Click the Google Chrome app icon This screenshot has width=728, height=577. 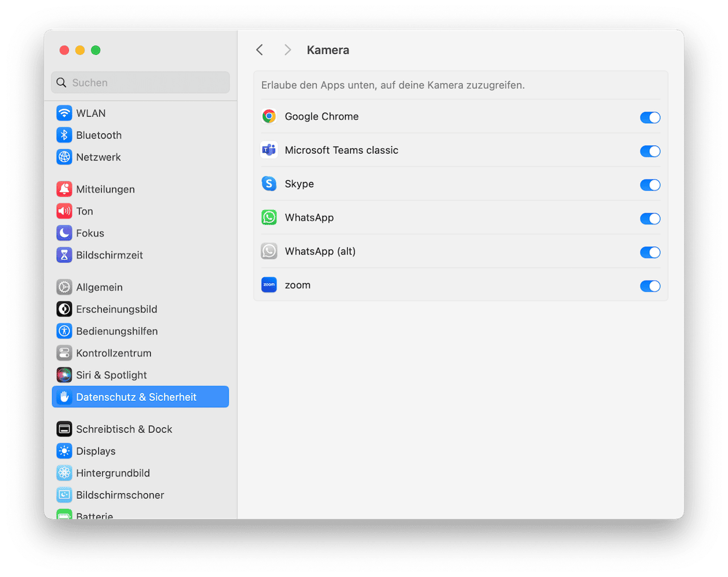[x=269, y=116]
